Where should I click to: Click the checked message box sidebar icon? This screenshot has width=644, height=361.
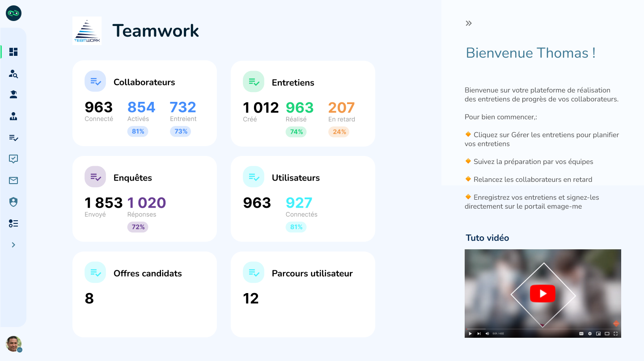(x=13, y=159)
